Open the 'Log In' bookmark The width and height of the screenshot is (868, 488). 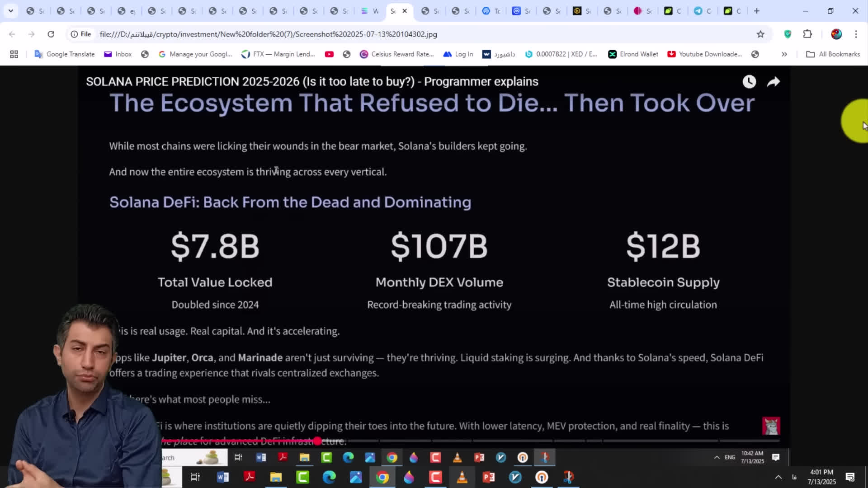(x=458, y=54)
